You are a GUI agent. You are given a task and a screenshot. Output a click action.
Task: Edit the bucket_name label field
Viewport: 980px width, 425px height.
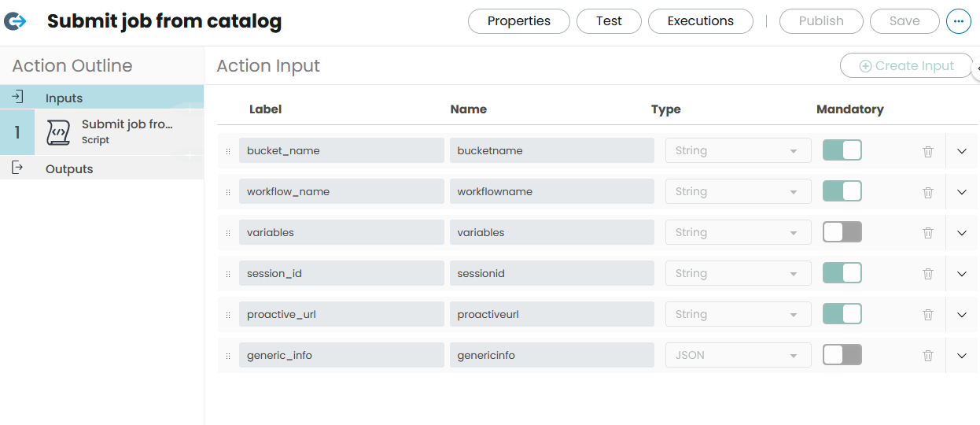[341, 150]
